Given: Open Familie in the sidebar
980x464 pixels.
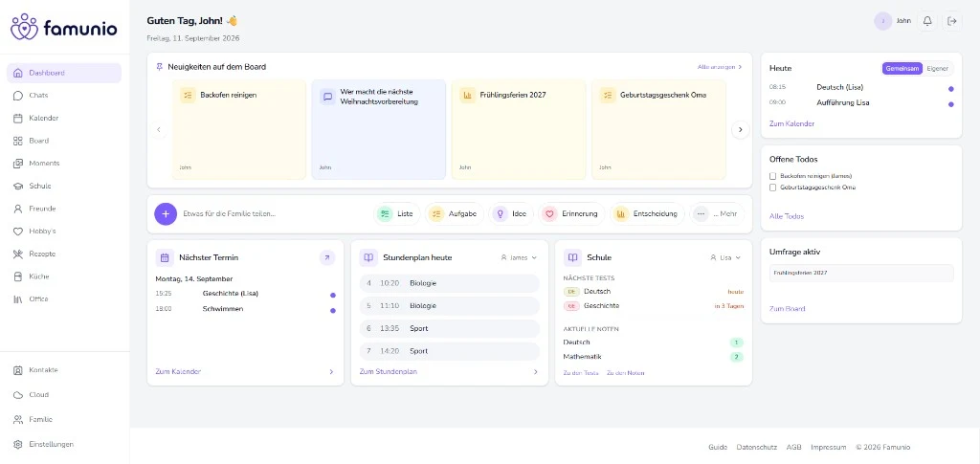Looking at the screenshot, I should pyautogui.click(x=64, y=420).
